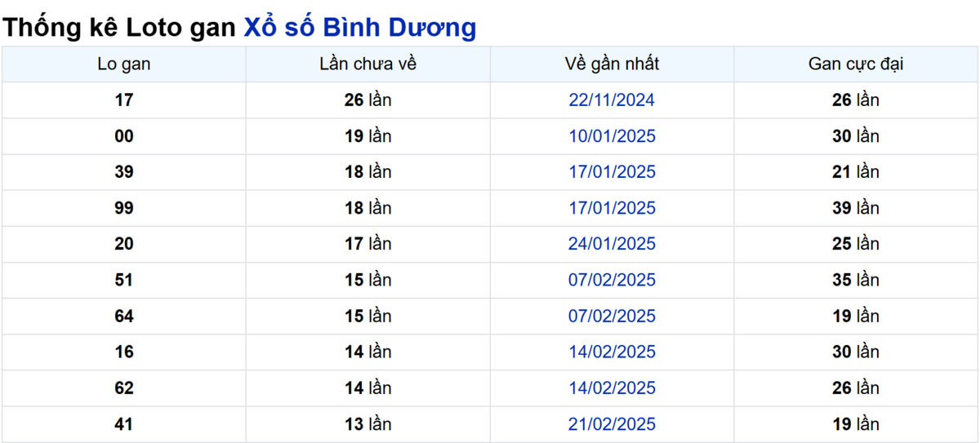Open date link 22/11/2024
Image resolution: width=980 pixels, height=443 pixels.
tap(612, 100)
